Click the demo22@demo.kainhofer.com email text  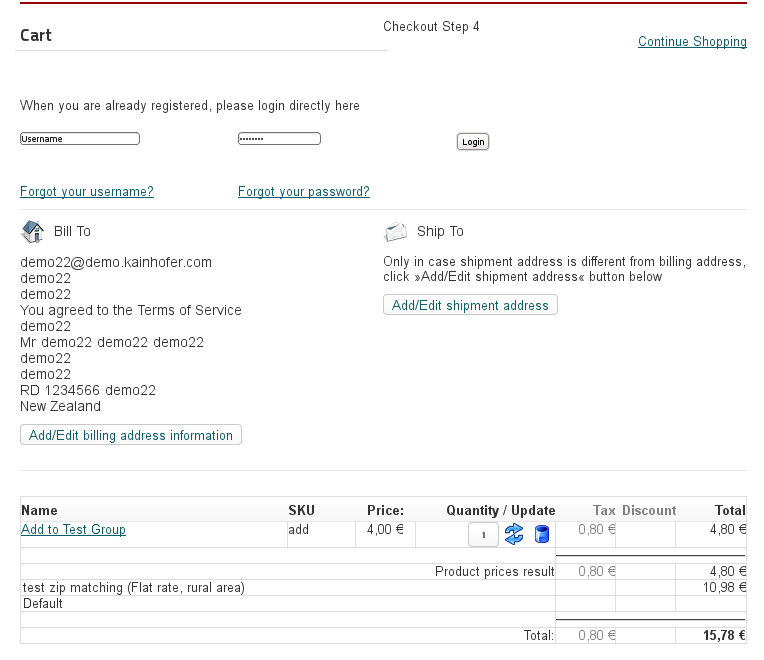[116, 263]
